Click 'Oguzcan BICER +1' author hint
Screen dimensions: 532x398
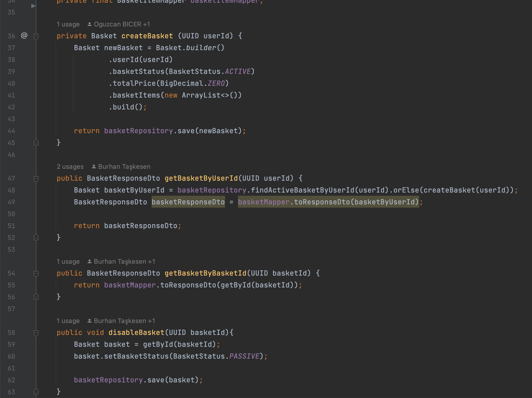pyautogui.click(x=122, y=24)
